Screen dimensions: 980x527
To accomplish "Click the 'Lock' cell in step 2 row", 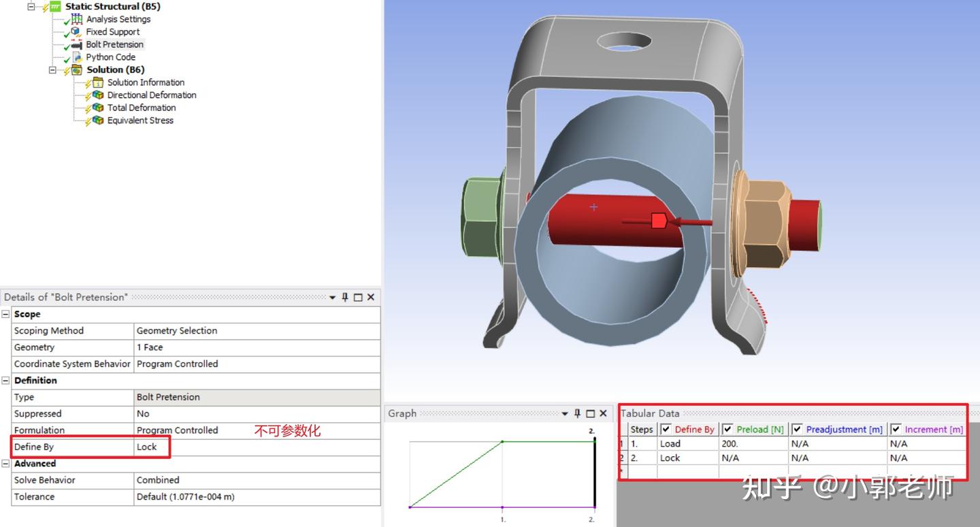I will pyautogui.click(x=687, y=458).
